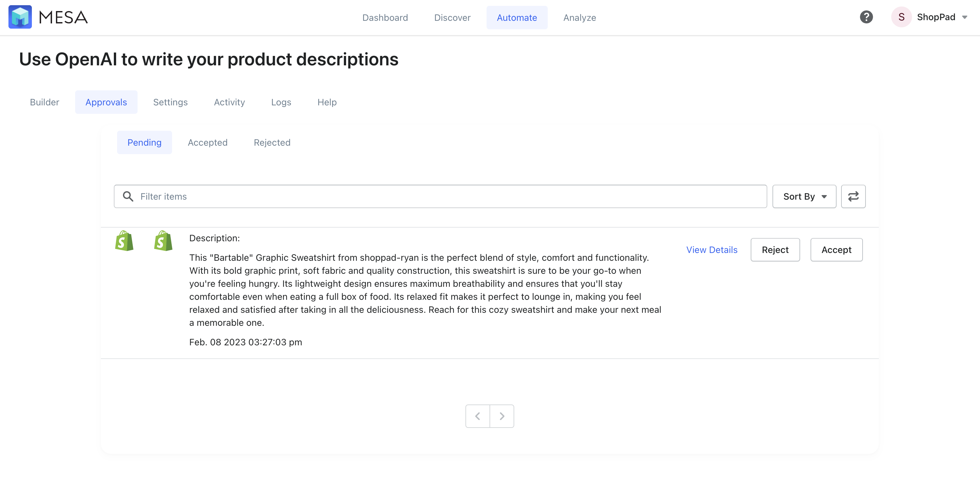Focus the Filter items search field
This screenshot has height=477, width=980.
click(x=440, y=196)
